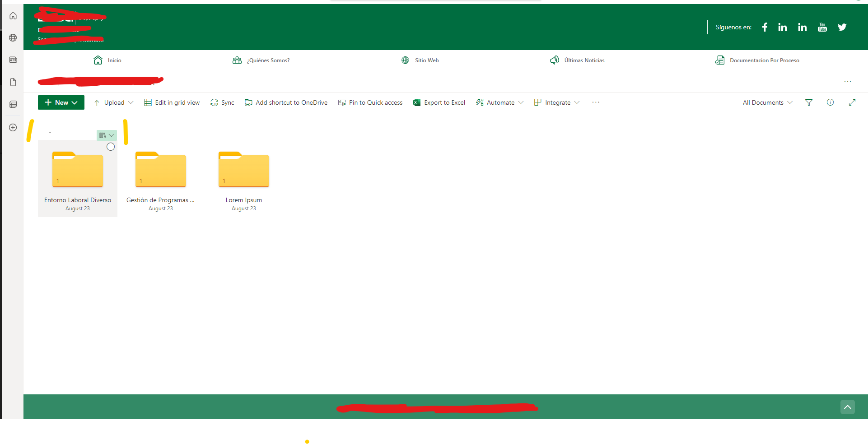Viewport: 868px width, 444px height.
Task: Open the details pane info icon
Action: (830, 102)
